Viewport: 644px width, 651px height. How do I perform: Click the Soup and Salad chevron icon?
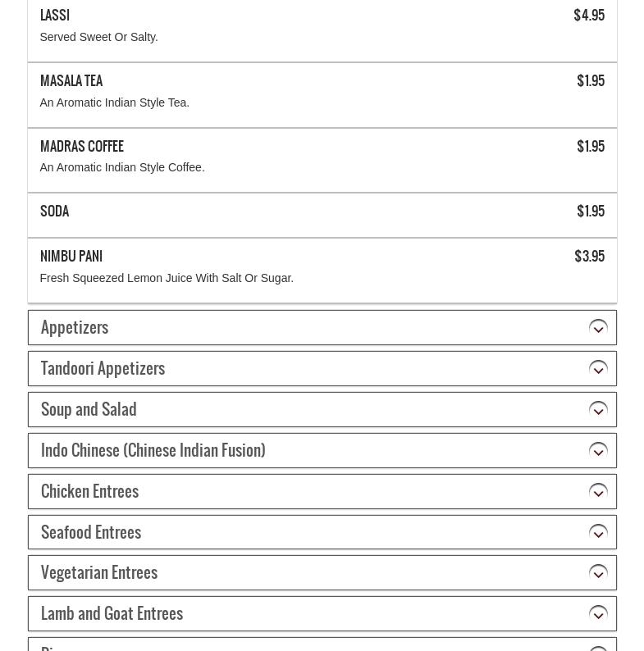(598, 410)
